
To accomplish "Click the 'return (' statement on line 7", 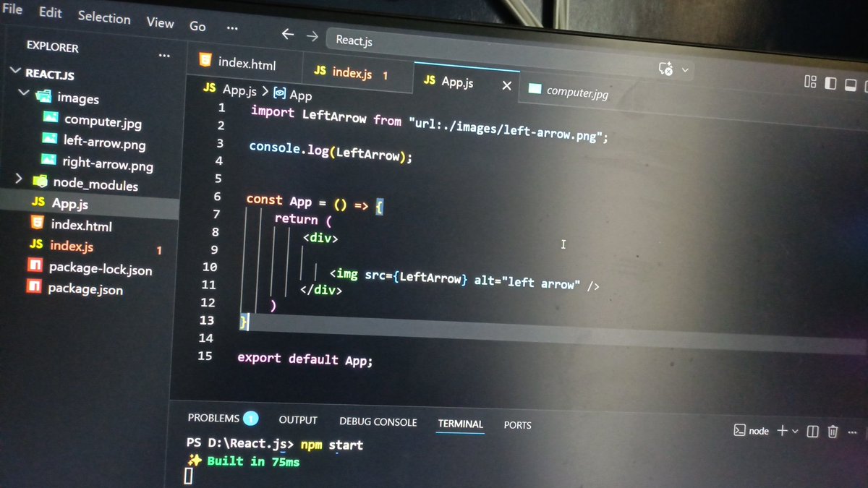I will click(x=302, y=219).
